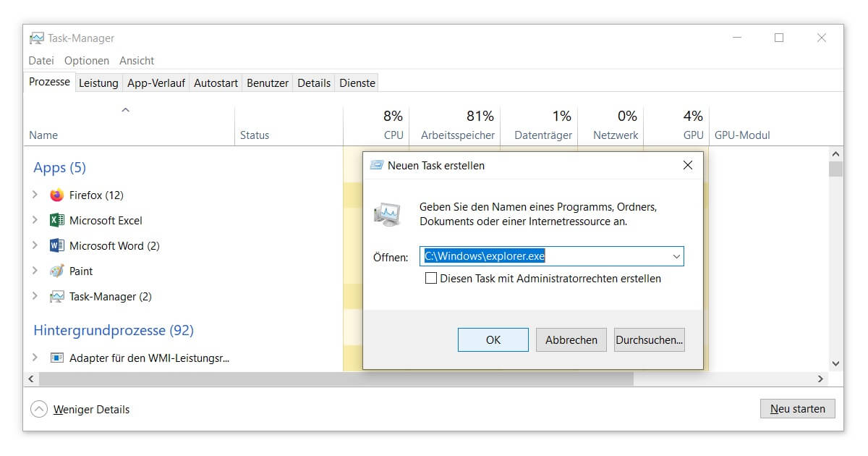Click the WMI adapter process icon
This screenshot has width=868, height=456.
click(57, 358)
